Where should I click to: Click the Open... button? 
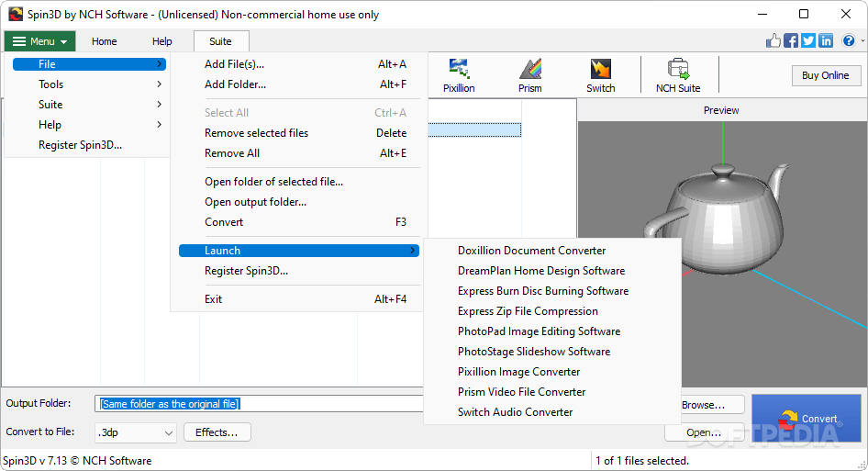tap(704, 432)
